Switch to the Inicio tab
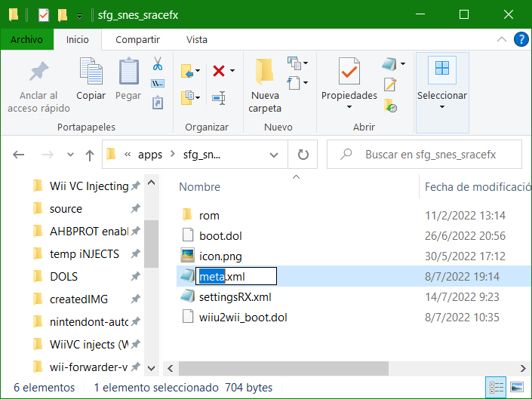This screenshot has width=532, height=399. click(78, 39)
